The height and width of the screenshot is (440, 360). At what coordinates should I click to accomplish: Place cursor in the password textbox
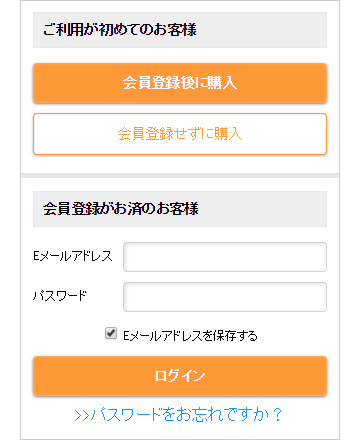pyautogui.click(x=225, y=297)
